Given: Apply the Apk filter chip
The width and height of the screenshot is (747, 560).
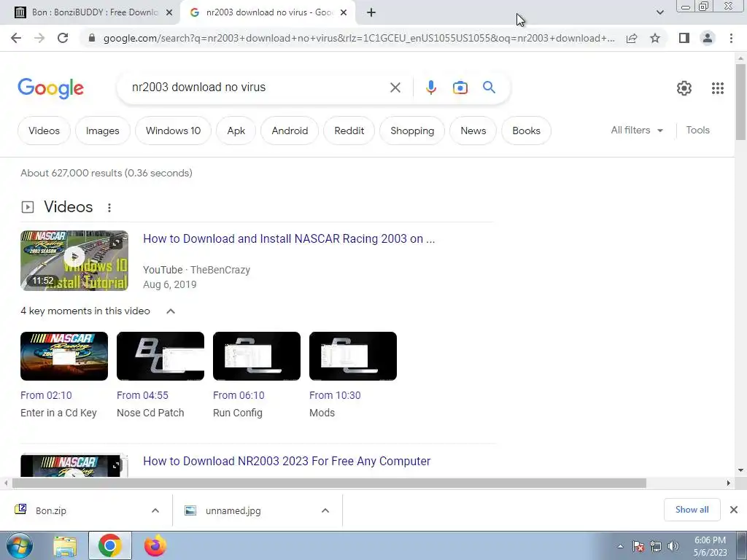Looking at the screenshot, I should coord(236,131).
